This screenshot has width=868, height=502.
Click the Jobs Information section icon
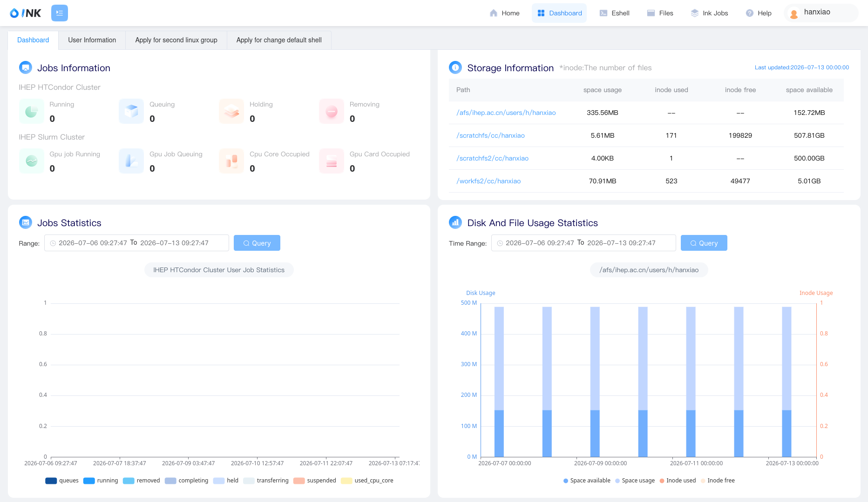pos(26,67)
